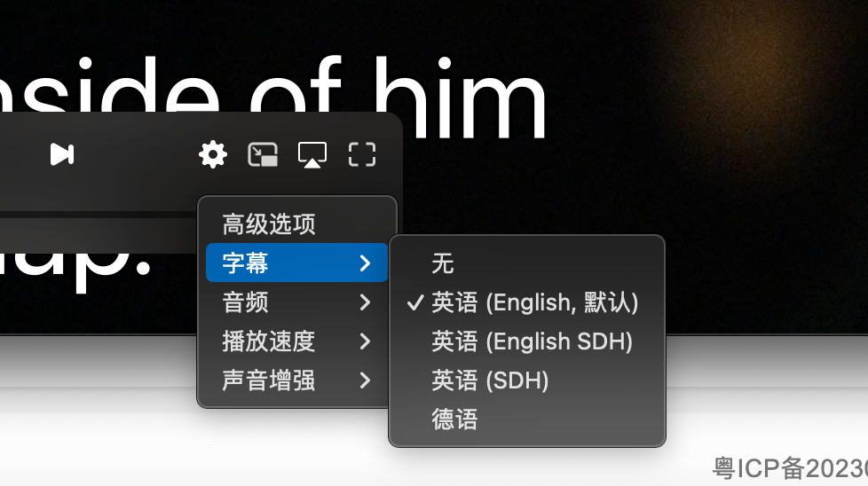The width and height of the screenshot is (868, 486).
Task: Skip to the next video track
Action: [62, 154]
